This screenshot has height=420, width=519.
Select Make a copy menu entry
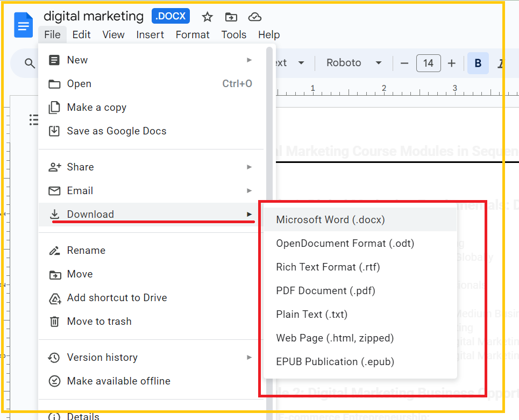click(151, 108)
